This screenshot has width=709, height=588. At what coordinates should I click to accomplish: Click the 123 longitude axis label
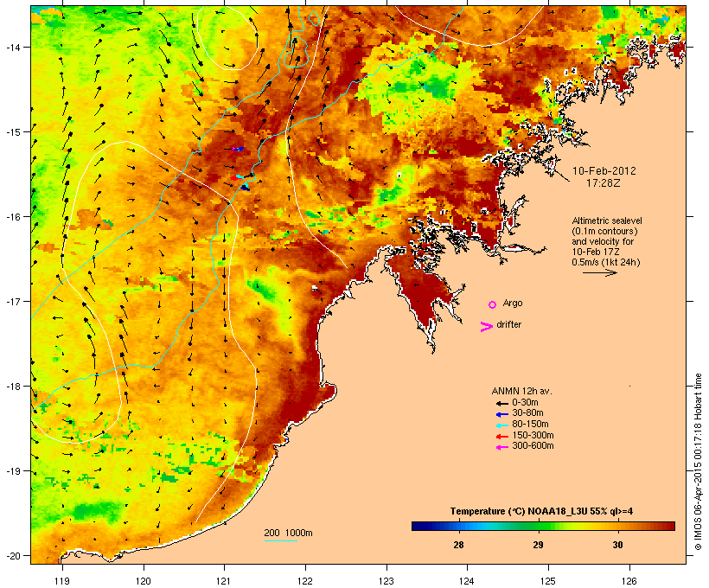point(386,581)
